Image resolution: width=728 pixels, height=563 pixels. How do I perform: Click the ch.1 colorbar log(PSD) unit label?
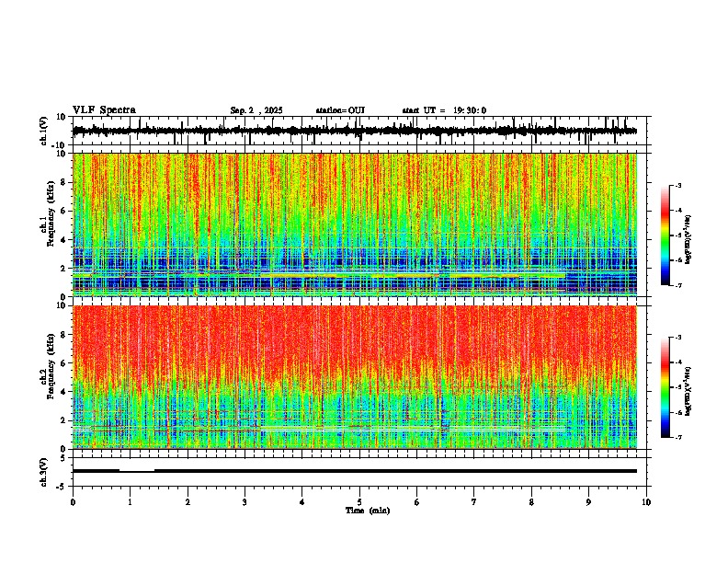pyautogui.click(x=688, y=240)
